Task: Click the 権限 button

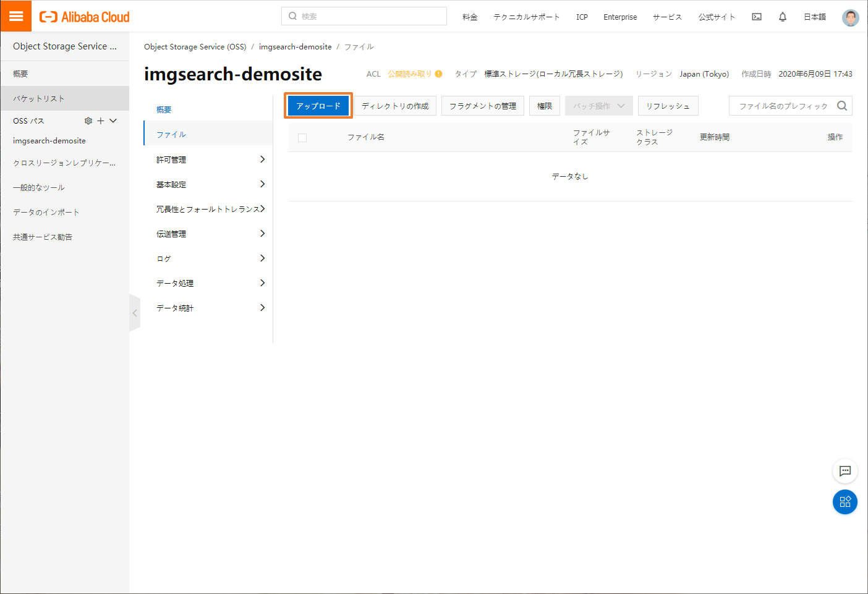Action: (545, 106)
